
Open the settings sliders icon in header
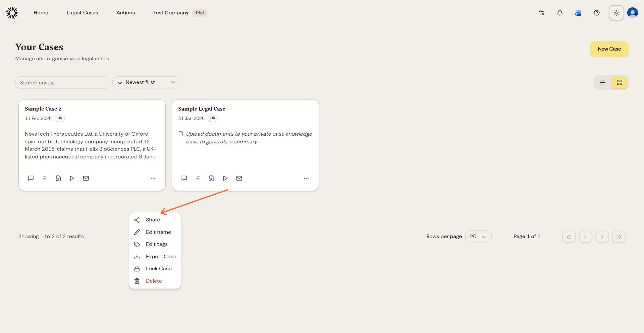tap(541, 13)
